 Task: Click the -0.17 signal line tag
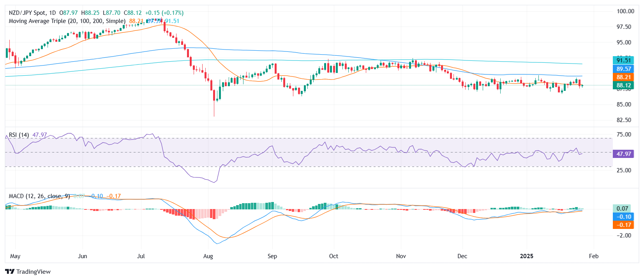coord(623,225)
